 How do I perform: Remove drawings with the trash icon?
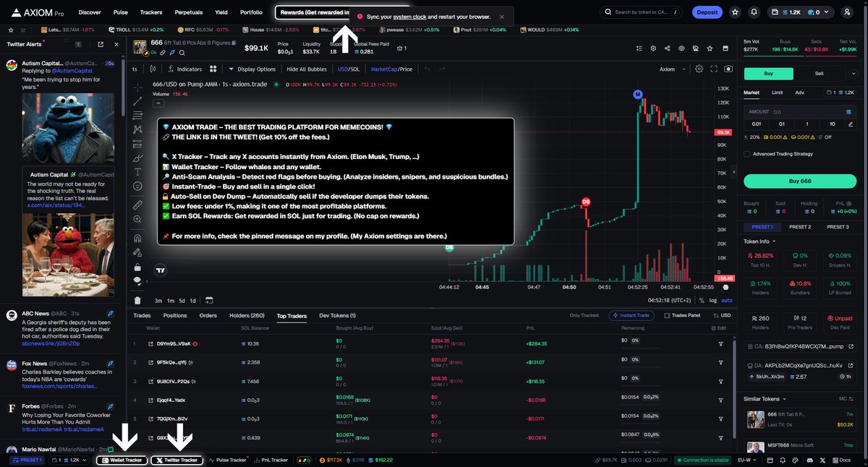(137, 300)
